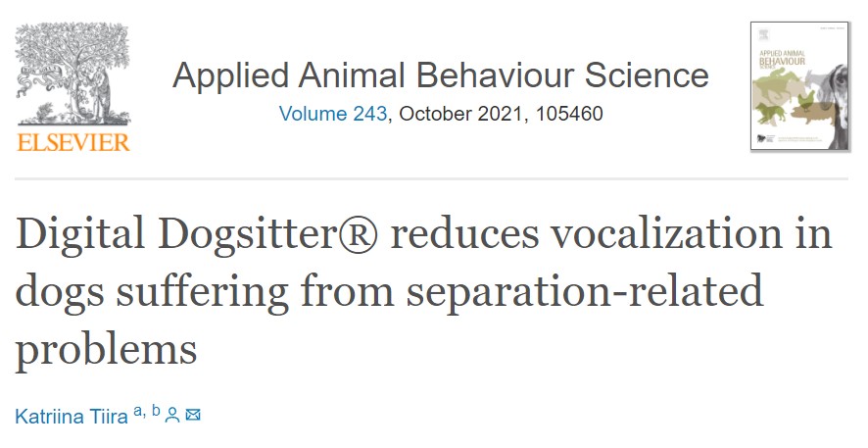Click the article number 105460
Image resolution: width=868 pixels, height=448 pixels.
[568, 114]
